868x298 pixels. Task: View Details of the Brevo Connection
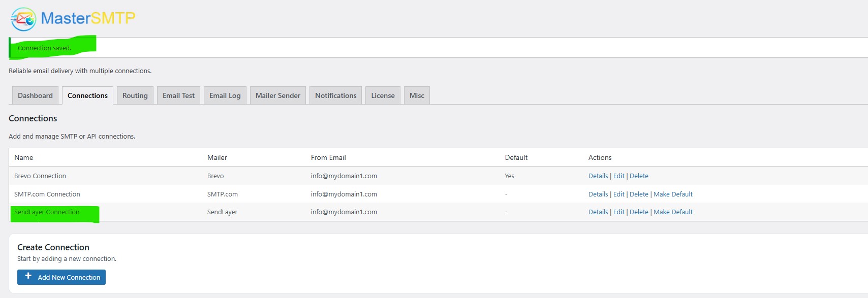(x=598, y=176)
